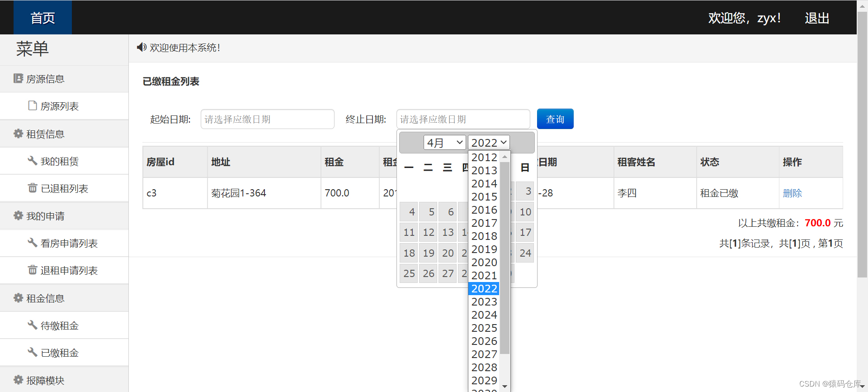Click the 终止日期 input field
This screenshot has height=392, width=868.
(463, 119)
